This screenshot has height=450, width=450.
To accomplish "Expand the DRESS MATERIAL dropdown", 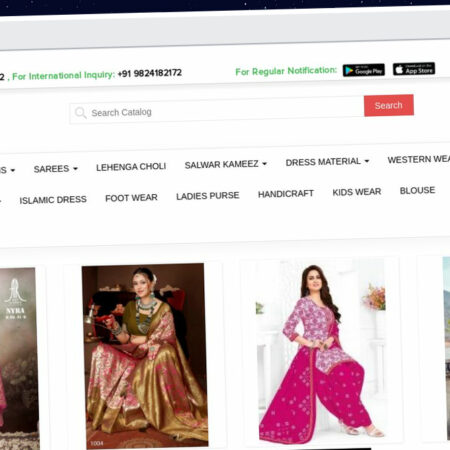I will point(327,162).
